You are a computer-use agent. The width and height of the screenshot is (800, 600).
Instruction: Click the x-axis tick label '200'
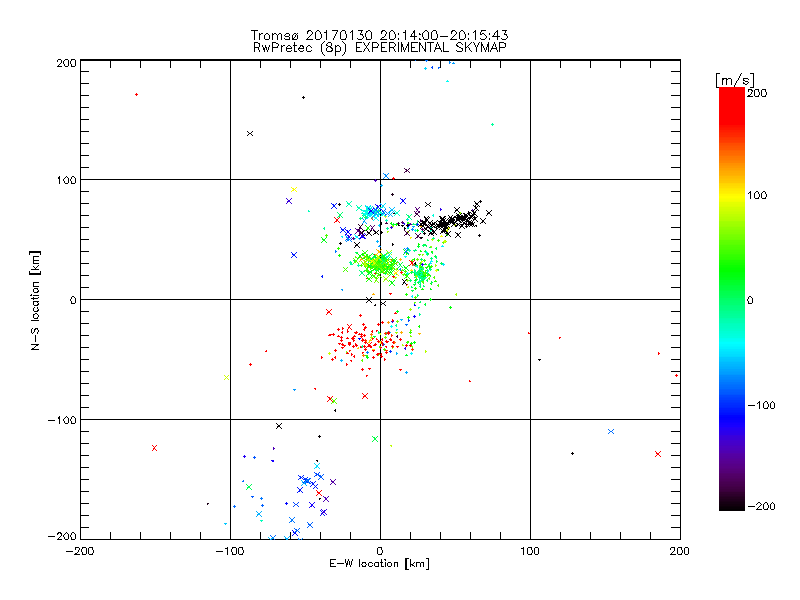680,551
